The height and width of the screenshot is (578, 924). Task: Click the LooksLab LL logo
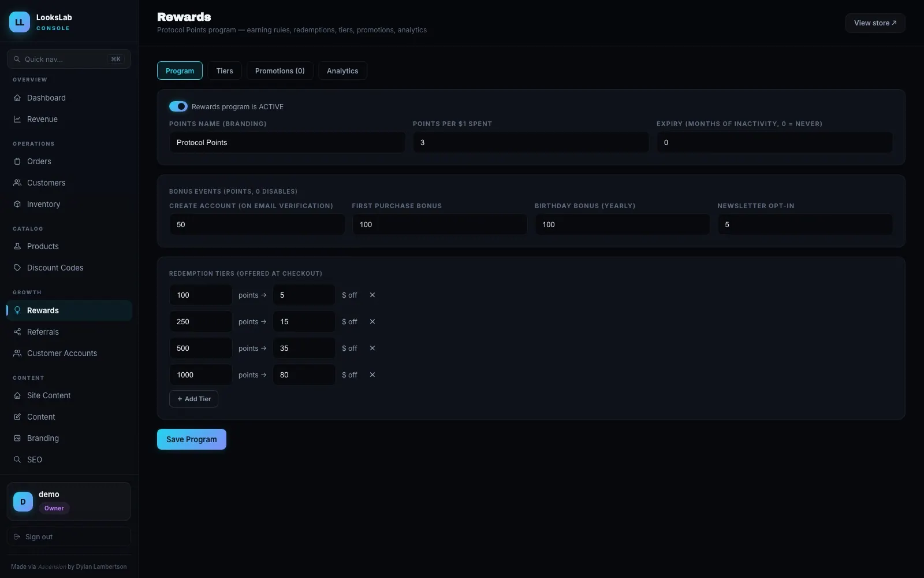20,22
